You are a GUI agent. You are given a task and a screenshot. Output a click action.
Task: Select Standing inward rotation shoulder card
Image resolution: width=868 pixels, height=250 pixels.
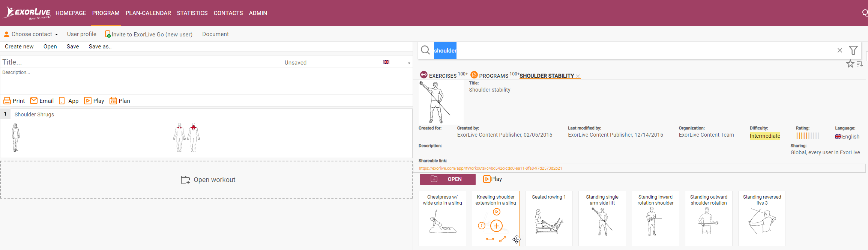click(655, 218)
